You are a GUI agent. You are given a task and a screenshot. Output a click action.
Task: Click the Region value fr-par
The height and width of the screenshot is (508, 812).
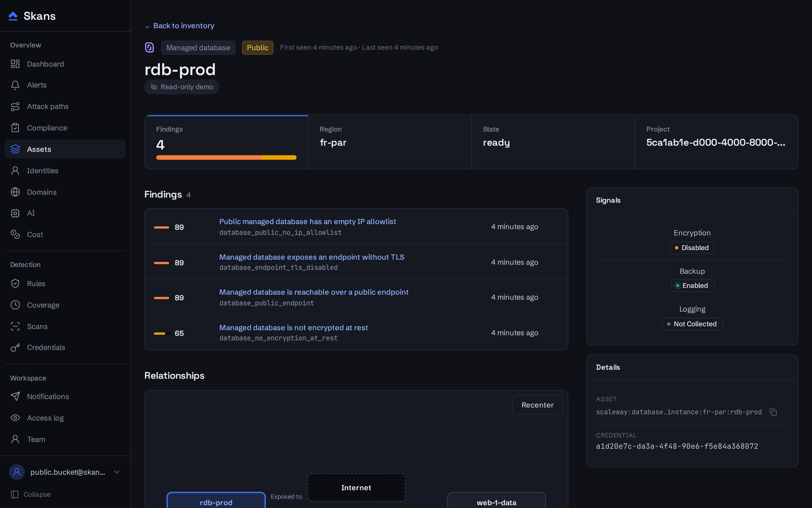coord(333,143)
